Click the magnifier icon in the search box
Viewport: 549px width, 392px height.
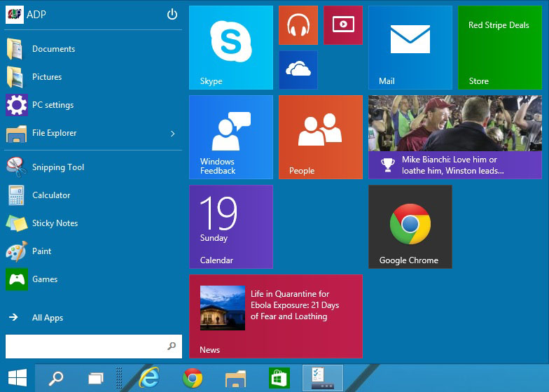(x=172, y=346)
